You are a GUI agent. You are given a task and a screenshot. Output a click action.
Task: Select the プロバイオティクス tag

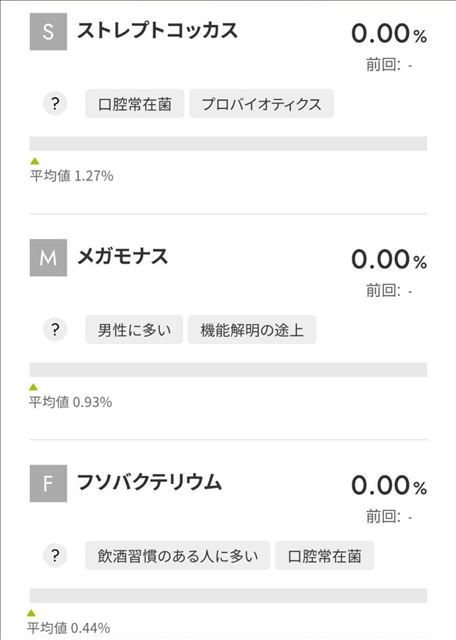coord(262,104)
